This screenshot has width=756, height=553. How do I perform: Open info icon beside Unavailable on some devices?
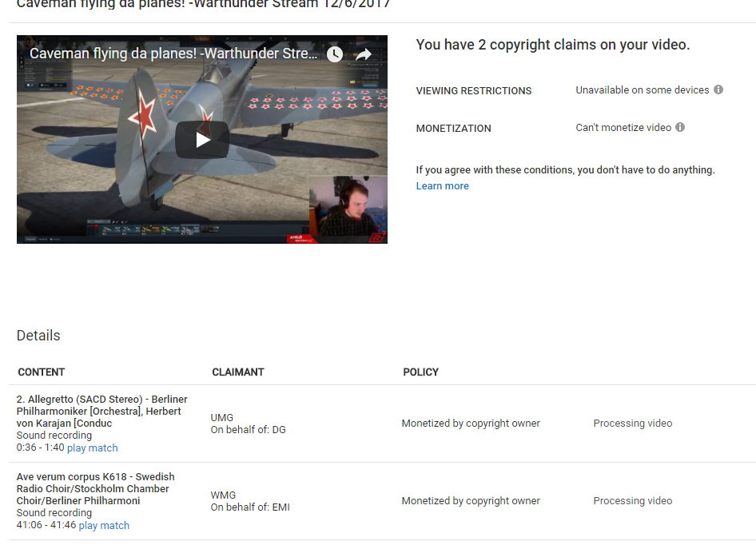coord(718,90)
